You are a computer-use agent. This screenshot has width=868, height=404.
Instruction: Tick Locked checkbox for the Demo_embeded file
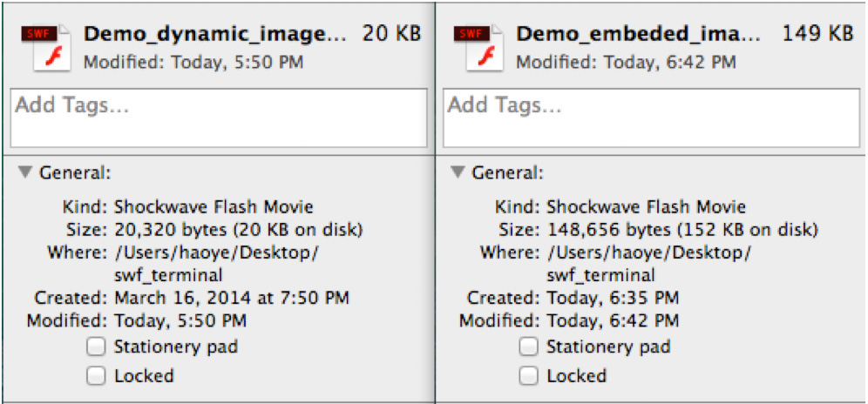(528, 376)
